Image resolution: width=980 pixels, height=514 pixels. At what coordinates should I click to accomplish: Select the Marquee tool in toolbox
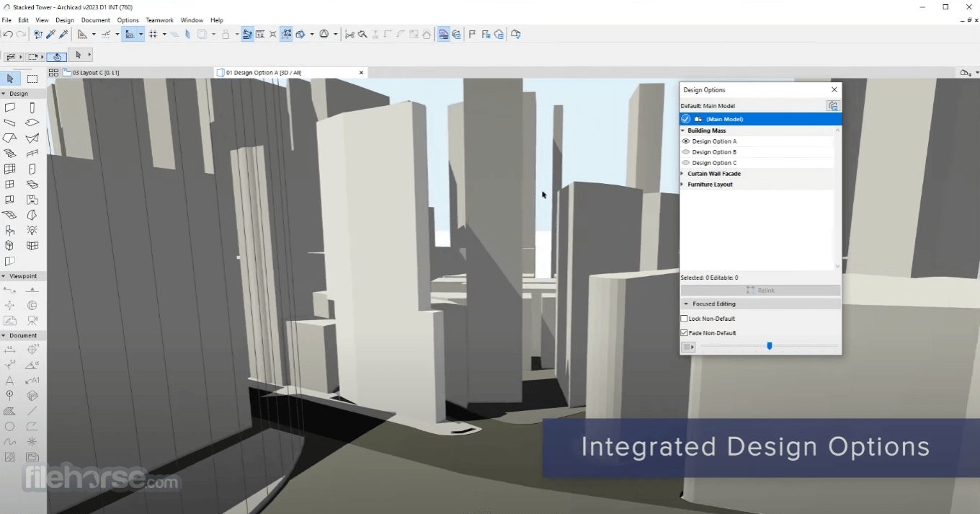(x=32, y=79)
